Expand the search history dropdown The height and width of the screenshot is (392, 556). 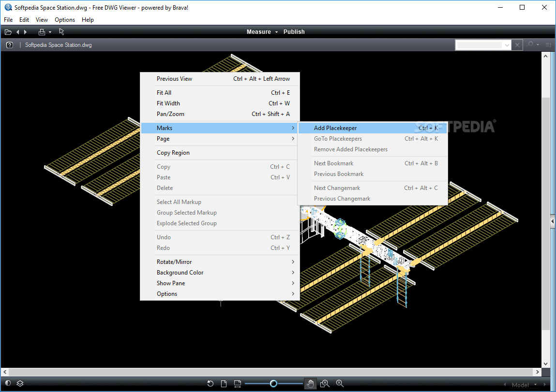tap(507, 45)
